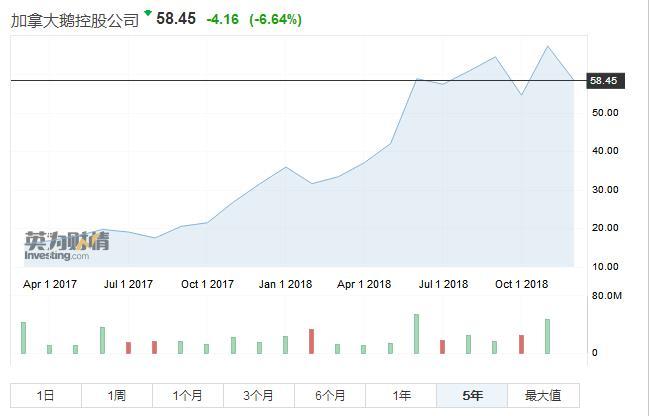Select the 1日 time range tab

pyautogui.click(x=46, y=395)
